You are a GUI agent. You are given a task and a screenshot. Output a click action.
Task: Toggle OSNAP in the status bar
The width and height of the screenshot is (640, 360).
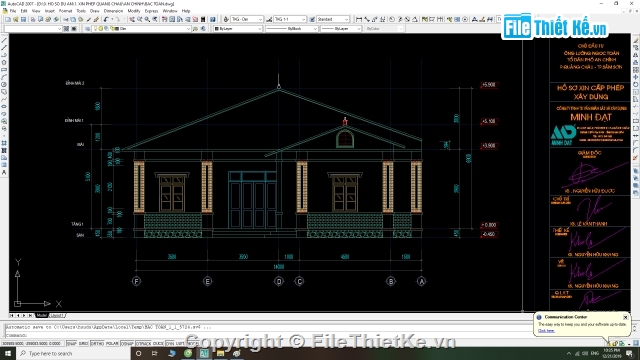[x=127, y=344]
